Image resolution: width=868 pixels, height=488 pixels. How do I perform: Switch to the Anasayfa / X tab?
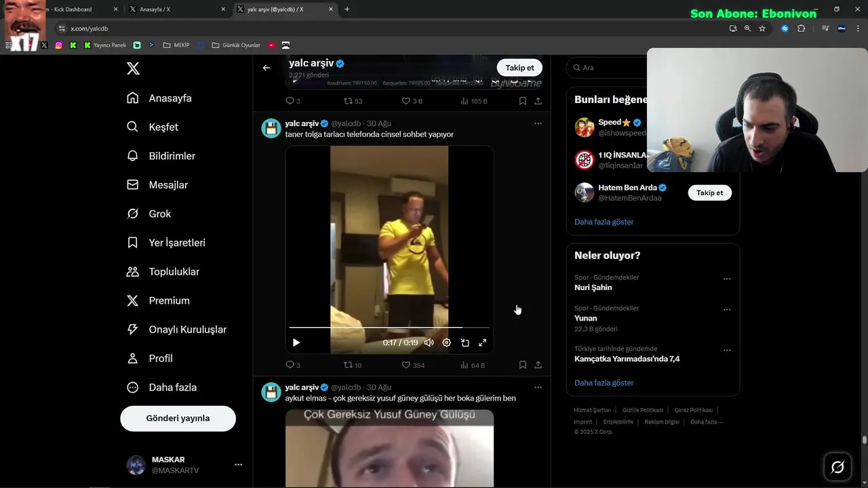(178, 9)
